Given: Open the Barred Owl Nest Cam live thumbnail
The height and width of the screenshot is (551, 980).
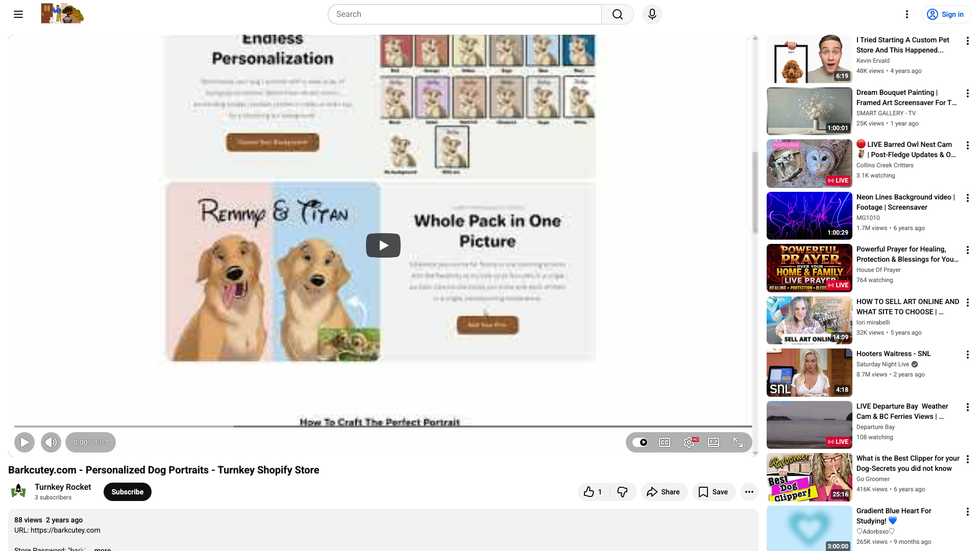Looking at the screenshot, I should [x=810, y=163].
